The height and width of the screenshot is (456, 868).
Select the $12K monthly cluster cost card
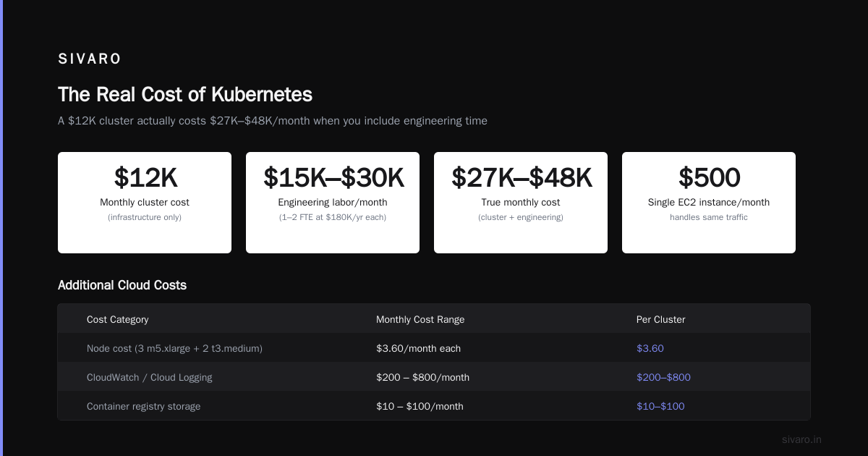click(145, 203)
